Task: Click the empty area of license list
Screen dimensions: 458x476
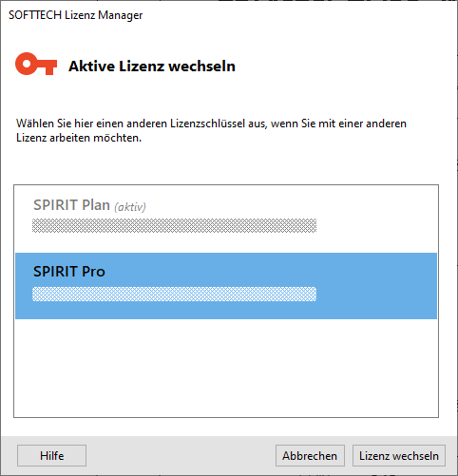Action: [x=226, y=368]
